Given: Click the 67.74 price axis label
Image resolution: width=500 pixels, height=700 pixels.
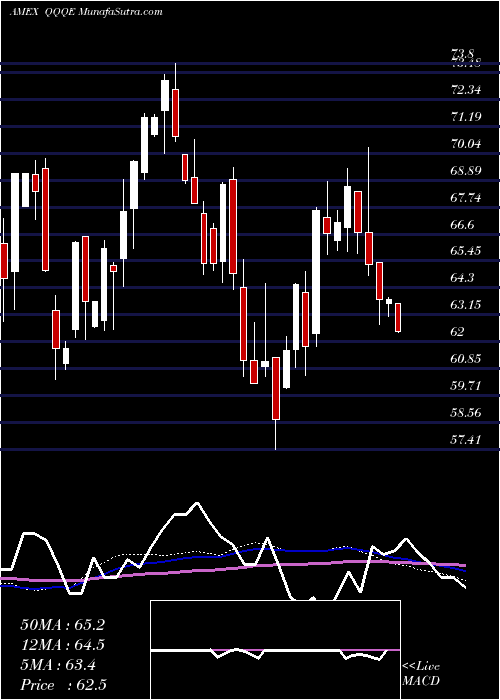Looking at the screenshot, I should pos(466,197).
